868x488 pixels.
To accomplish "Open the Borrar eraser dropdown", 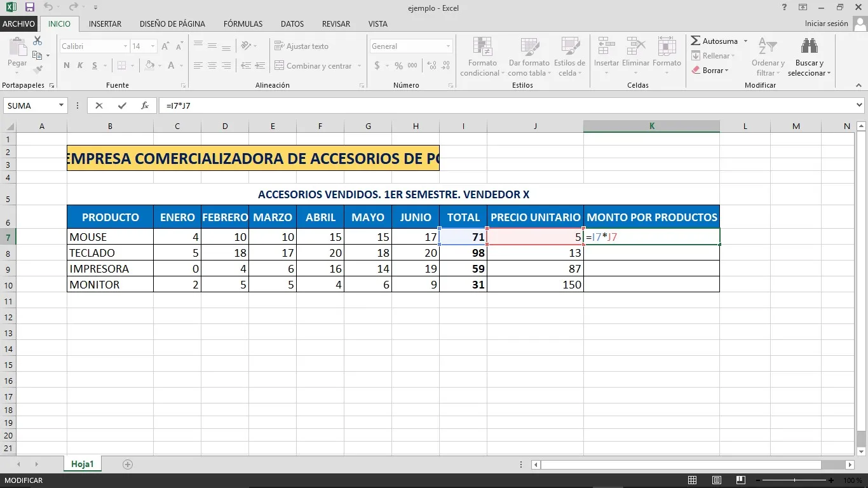I will pyautogui.click(x=710, y=70).
